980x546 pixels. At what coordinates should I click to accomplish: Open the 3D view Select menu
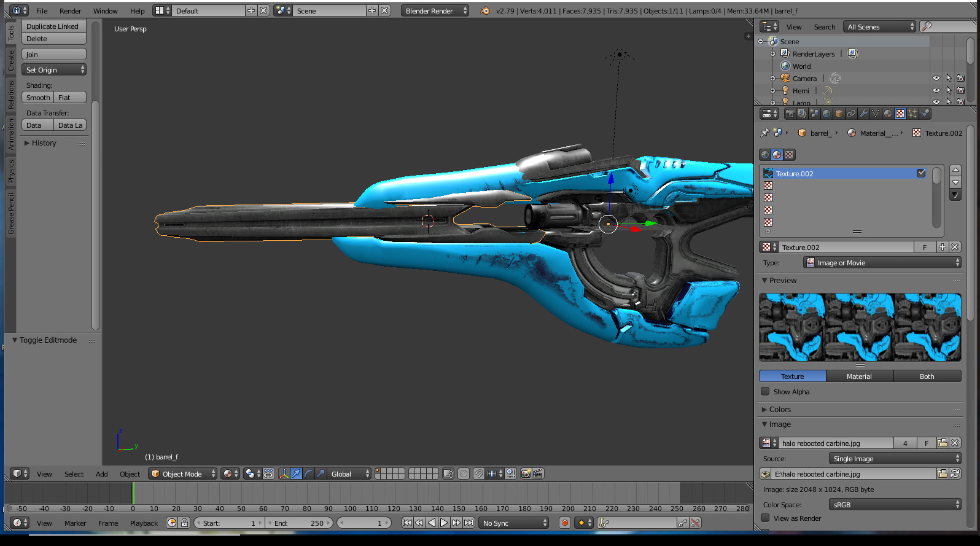[x=74, y=474]
